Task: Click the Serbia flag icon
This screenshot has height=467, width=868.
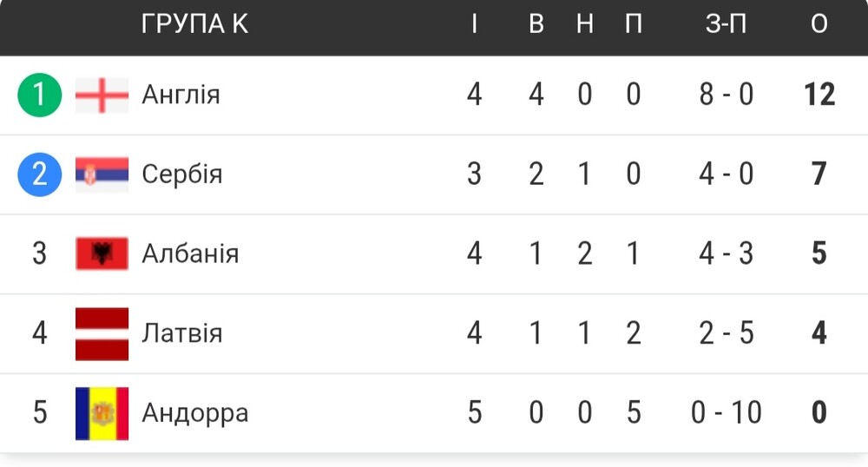Action: tap(102, 174)
